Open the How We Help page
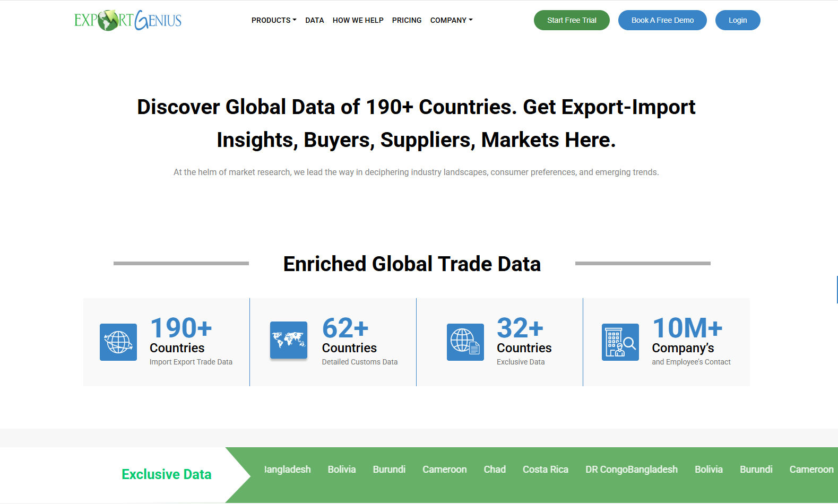The height and width of the screenshot is (504, 838). [x=358, y=20]
